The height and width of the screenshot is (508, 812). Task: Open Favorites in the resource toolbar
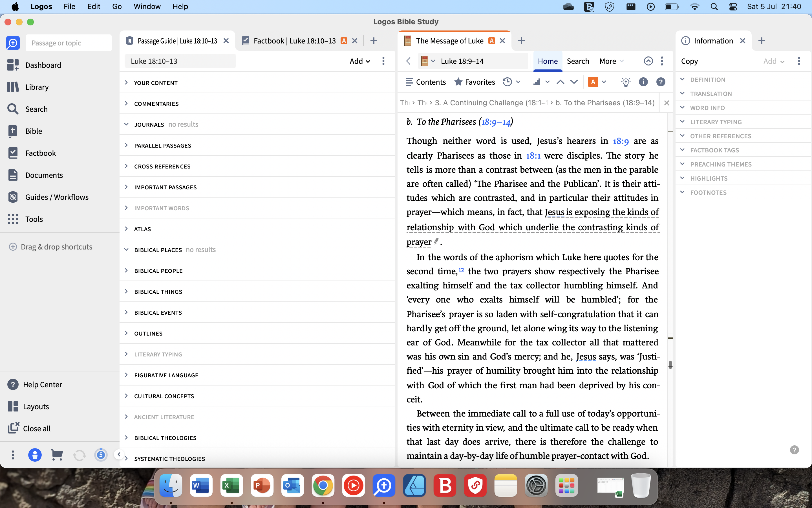pyautogui.click(x=475, y=82)
